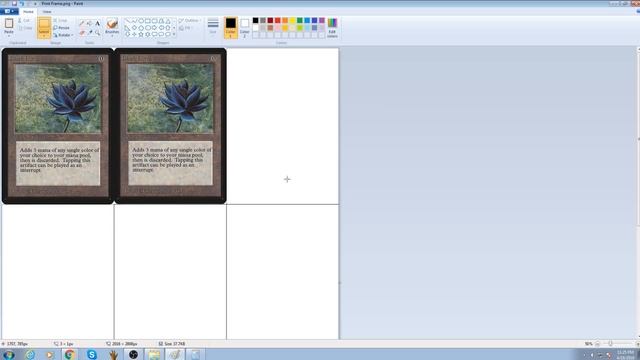Click the Undo arrow in title bar

point(22,3)
